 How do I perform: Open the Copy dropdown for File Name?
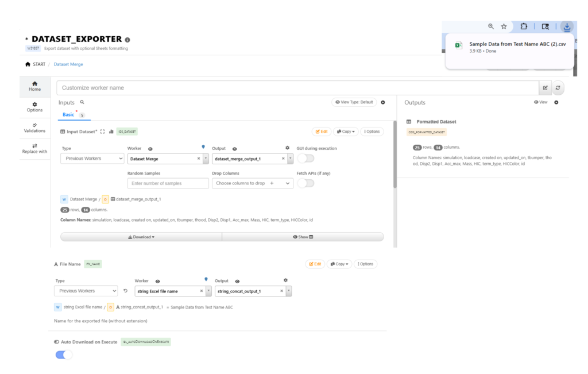(339, 264)
